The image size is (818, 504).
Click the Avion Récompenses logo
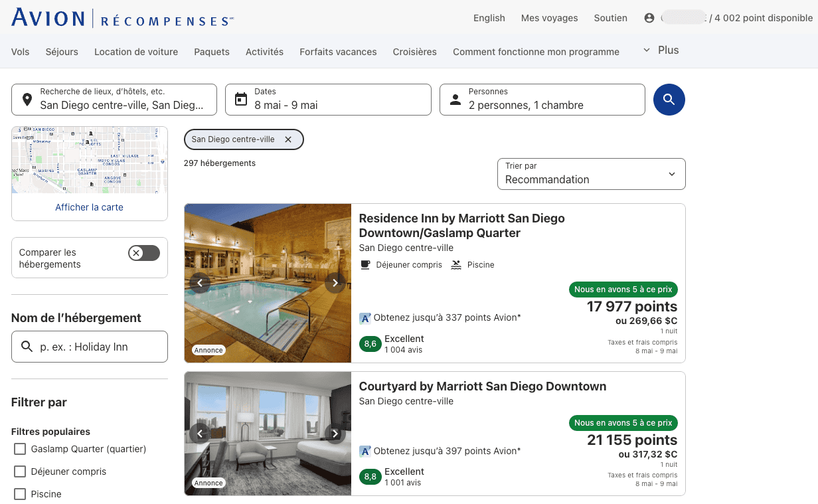(122, 17)
